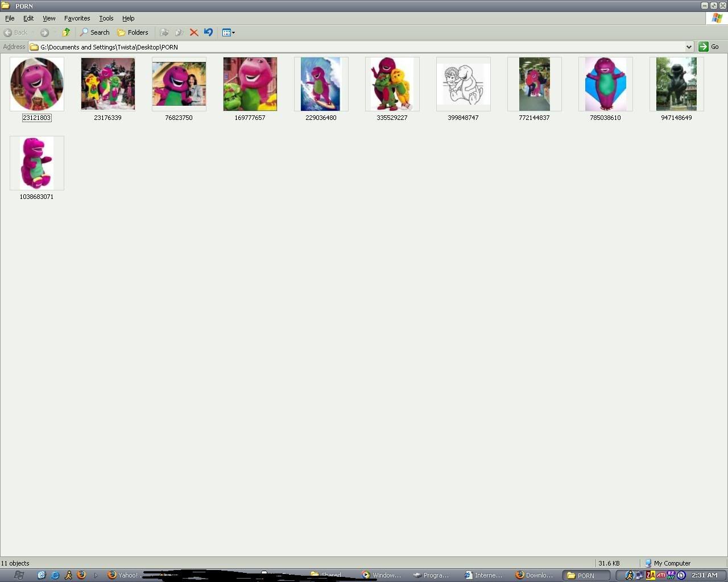Open the Views dropdown menu
The height and width of the screenshot is (582, 728).
pos(228,32)
